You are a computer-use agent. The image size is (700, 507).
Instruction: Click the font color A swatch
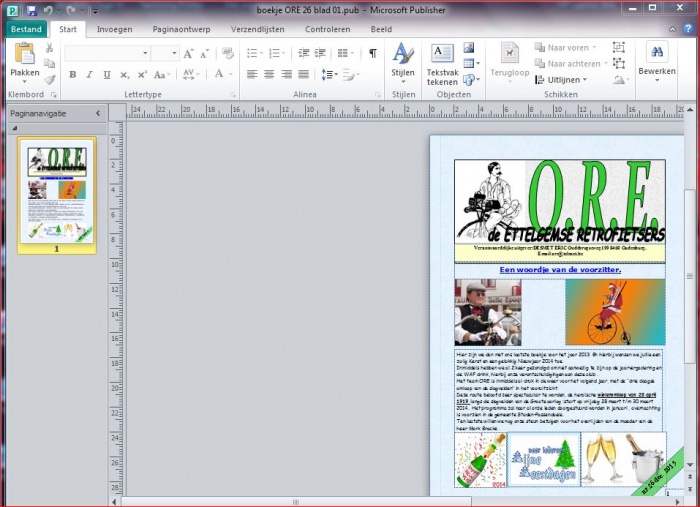click(x=219, y=74)
